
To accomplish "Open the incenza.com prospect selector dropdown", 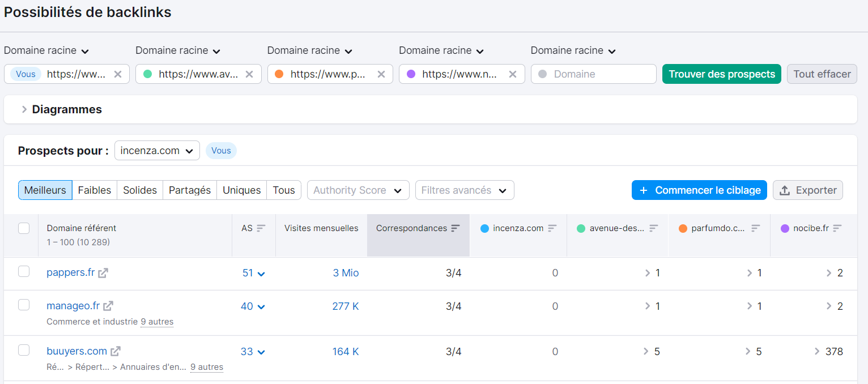I will [157, 150].
